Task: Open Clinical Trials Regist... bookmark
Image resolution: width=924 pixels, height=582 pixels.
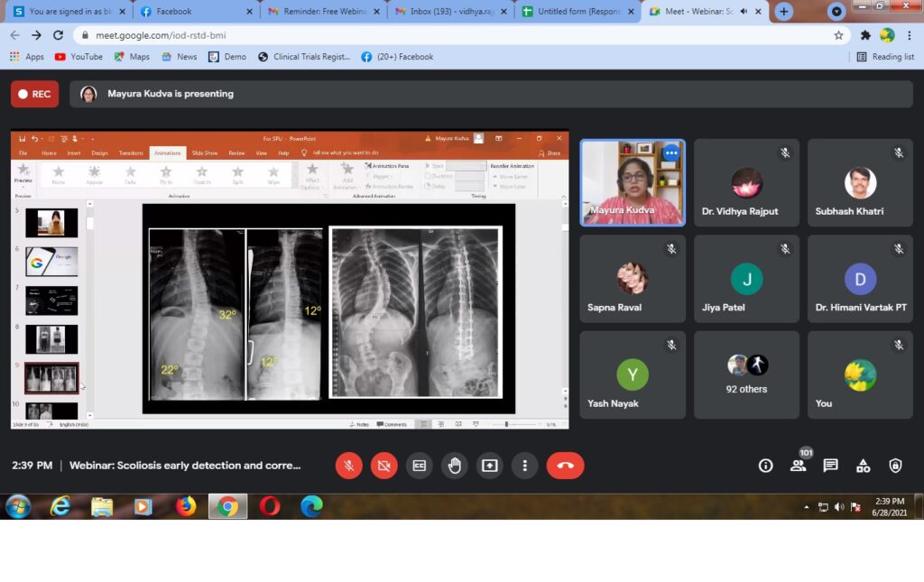Action: [304, 57]
